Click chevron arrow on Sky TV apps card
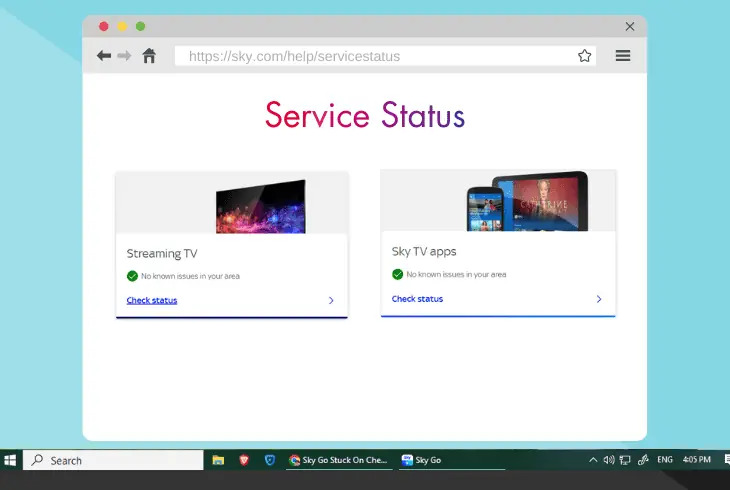This screenshot has width=730, height=490. click(x=599, y=299)
